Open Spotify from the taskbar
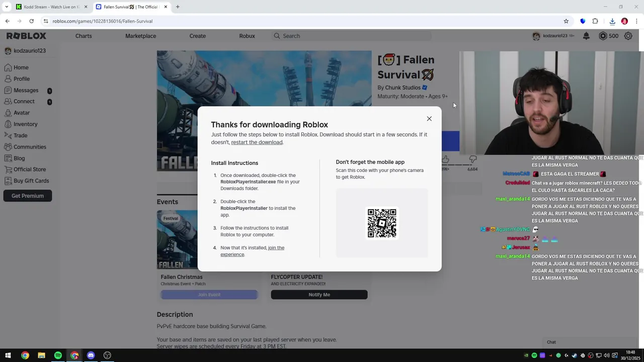 point(58,355)
